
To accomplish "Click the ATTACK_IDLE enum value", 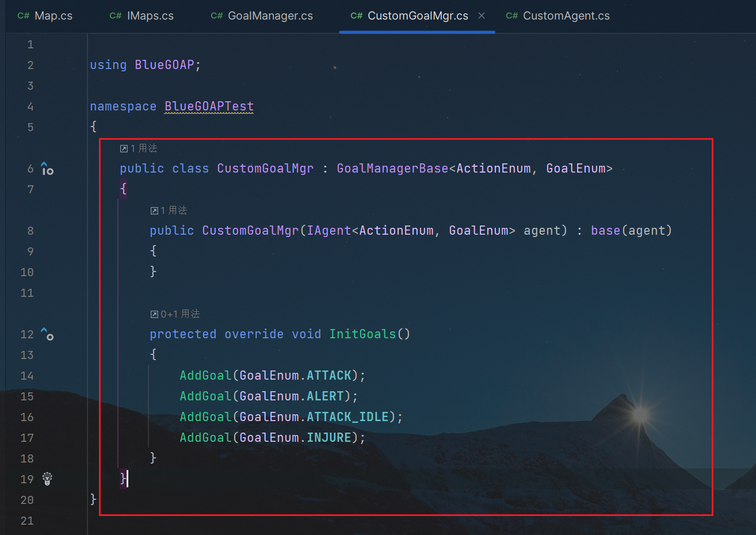I will coord(348,417).
